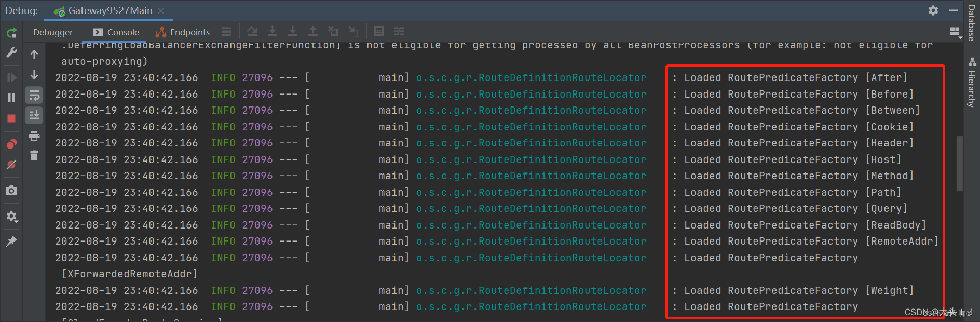Click the console vertical scrollbar thumb

click(959, 164)
